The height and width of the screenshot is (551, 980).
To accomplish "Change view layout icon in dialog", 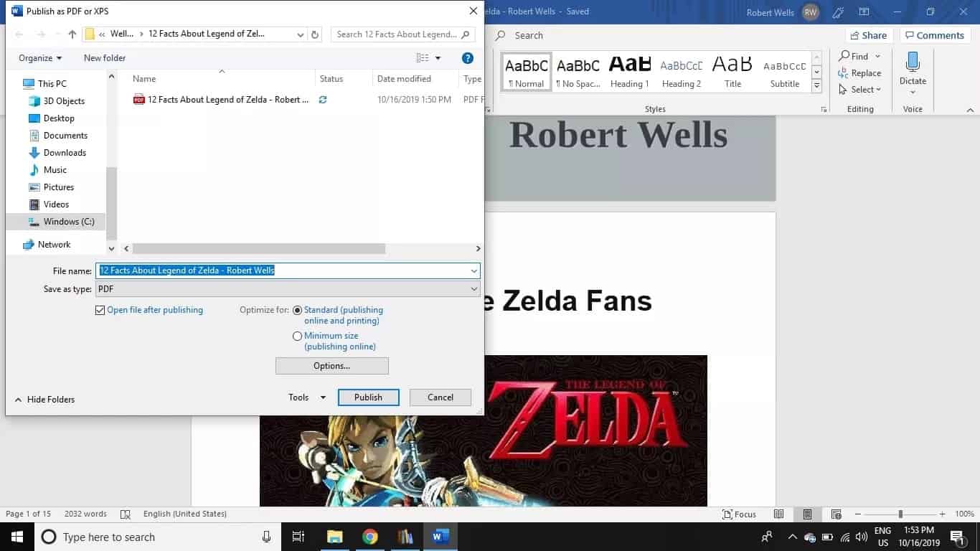I will point(423,58).
